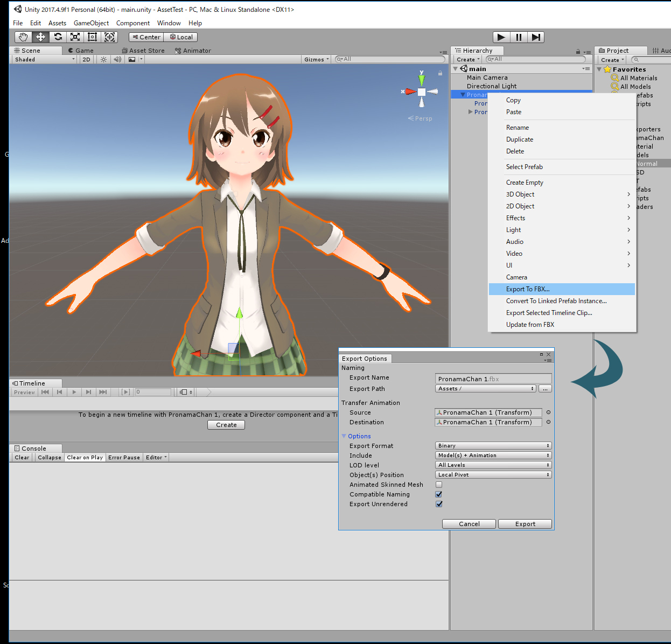Toggle scene audio speaker icon
Image resolution: width=671 pixels, height=644 pixels.
point(117,60)
